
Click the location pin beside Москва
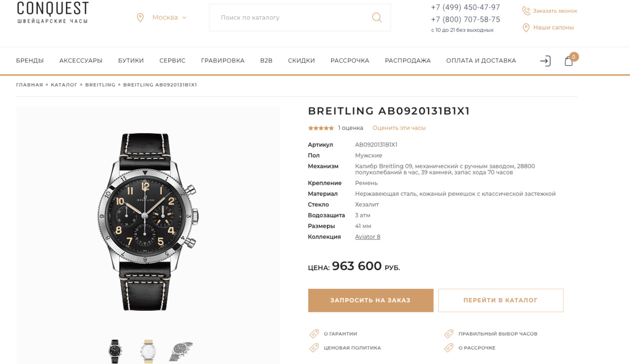(140, 18)
